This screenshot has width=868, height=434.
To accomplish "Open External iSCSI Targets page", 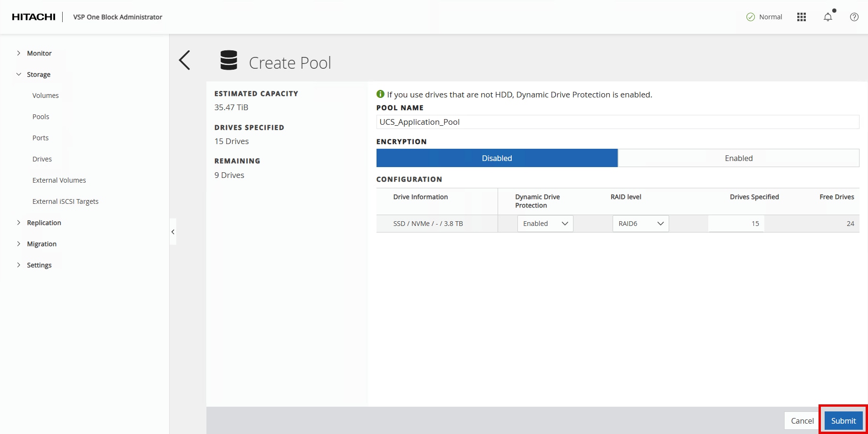I will [x=66, y=201].
